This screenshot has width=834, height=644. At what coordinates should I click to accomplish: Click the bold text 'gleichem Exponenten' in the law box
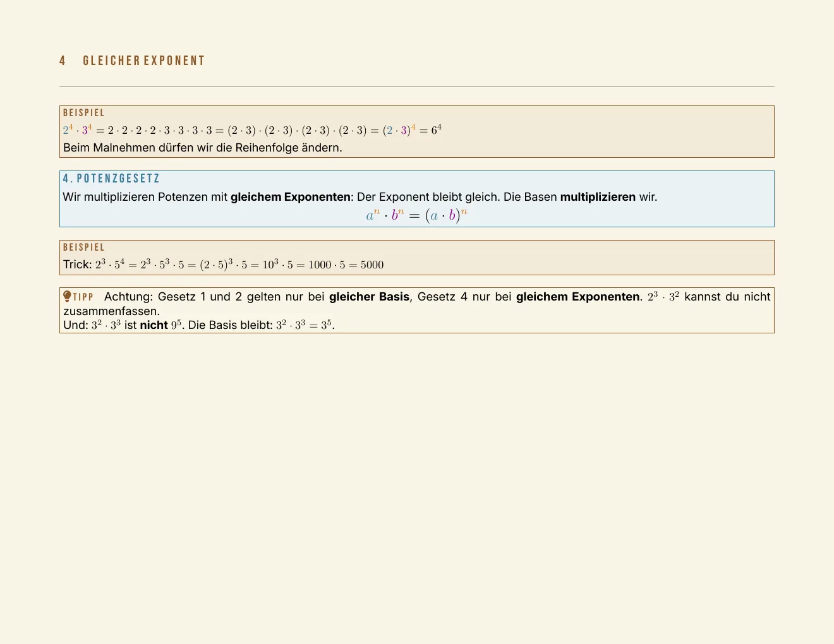(x=291, y=197)
